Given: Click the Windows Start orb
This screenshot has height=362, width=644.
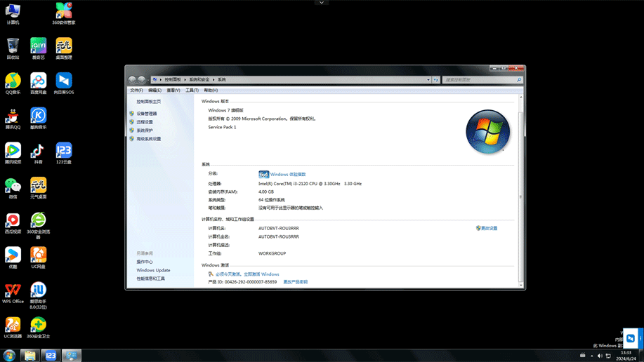Looking at the screenshot, I should tap(9, 356).
